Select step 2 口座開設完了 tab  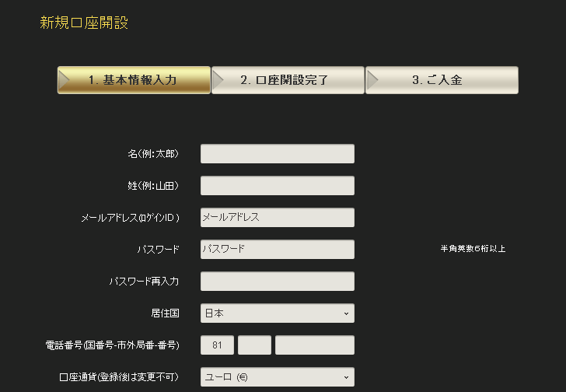pos(288,80)
